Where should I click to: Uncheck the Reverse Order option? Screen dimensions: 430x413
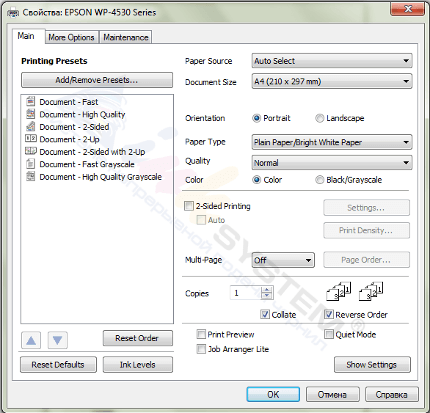[329, 314]
